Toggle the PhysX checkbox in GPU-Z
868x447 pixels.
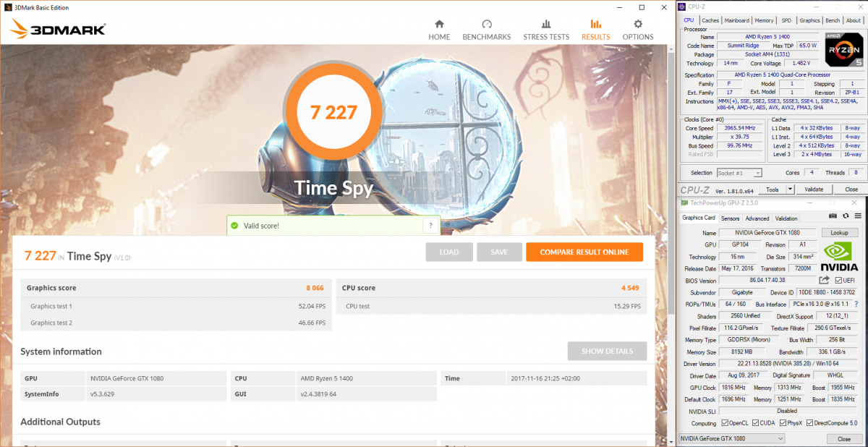click(x=784, y=423)
